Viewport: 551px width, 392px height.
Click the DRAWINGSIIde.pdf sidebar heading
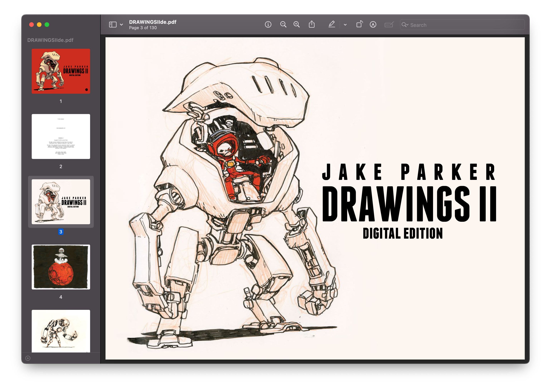[50, 40]
